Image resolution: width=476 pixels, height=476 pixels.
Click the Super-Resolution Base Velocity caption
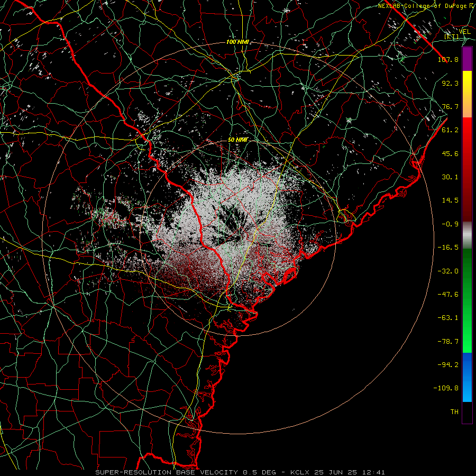tap(240, 472)
